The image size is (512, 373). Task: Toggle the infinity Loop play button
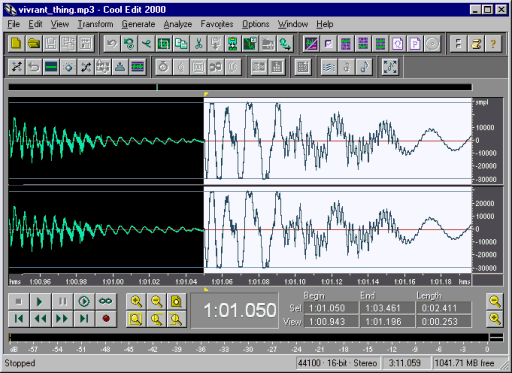click(x=106, y=302)
